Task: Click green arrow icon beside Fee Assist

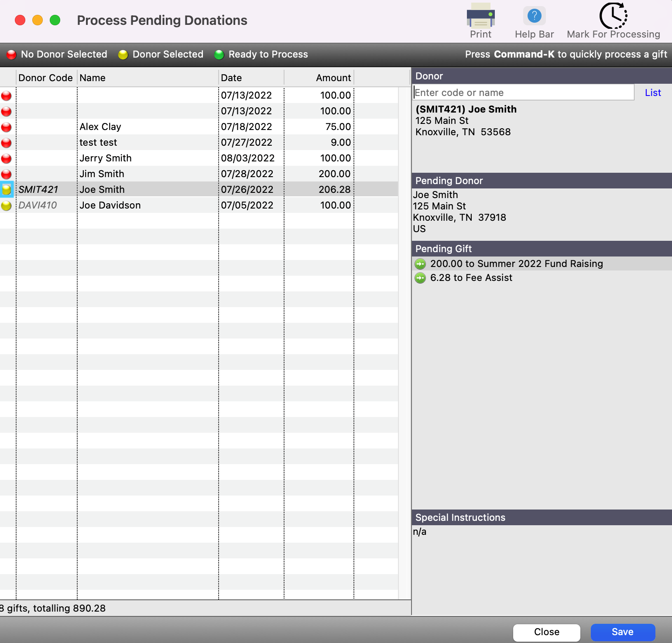Action: [420, 278]
